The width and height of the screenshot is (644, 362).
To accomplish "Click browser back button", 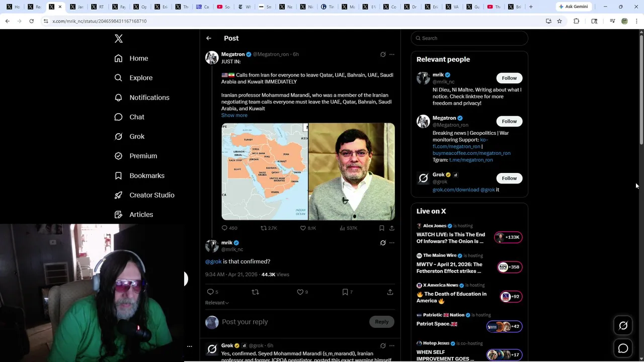I will coord(7,21).
